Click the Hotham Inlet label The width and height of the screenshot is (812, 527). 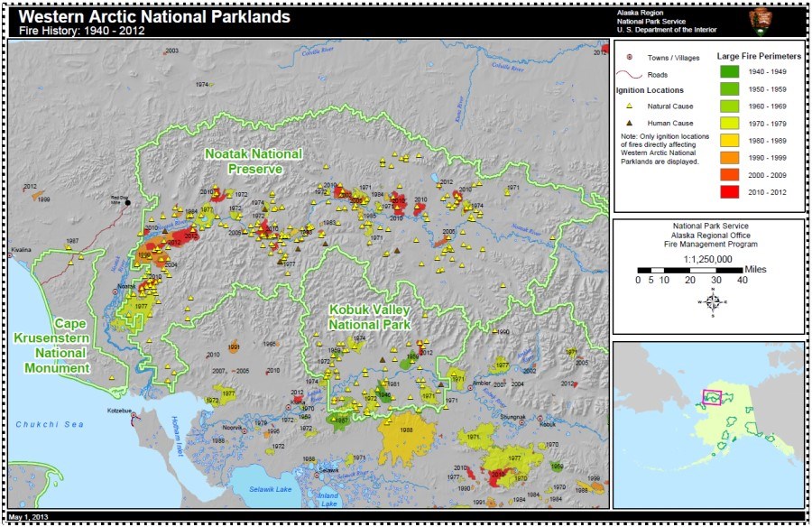pos(177,436)
